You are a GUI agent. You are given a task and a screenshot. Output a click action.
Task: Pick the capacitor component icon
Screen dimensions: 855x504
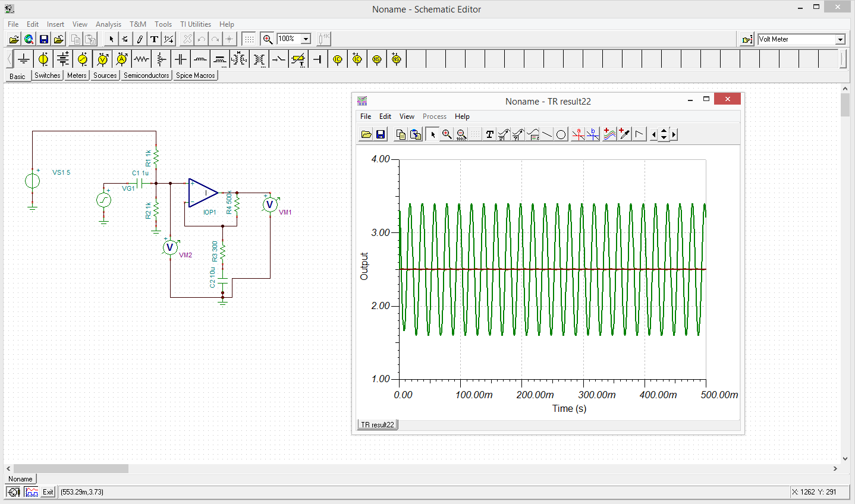click(181, 59)
